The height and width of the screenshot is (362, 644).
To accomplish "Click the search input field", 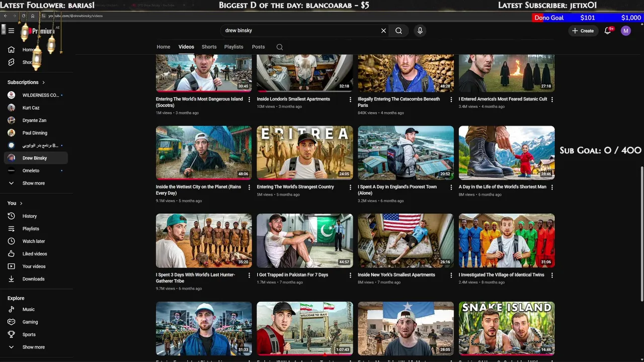I will click(299, 31).
